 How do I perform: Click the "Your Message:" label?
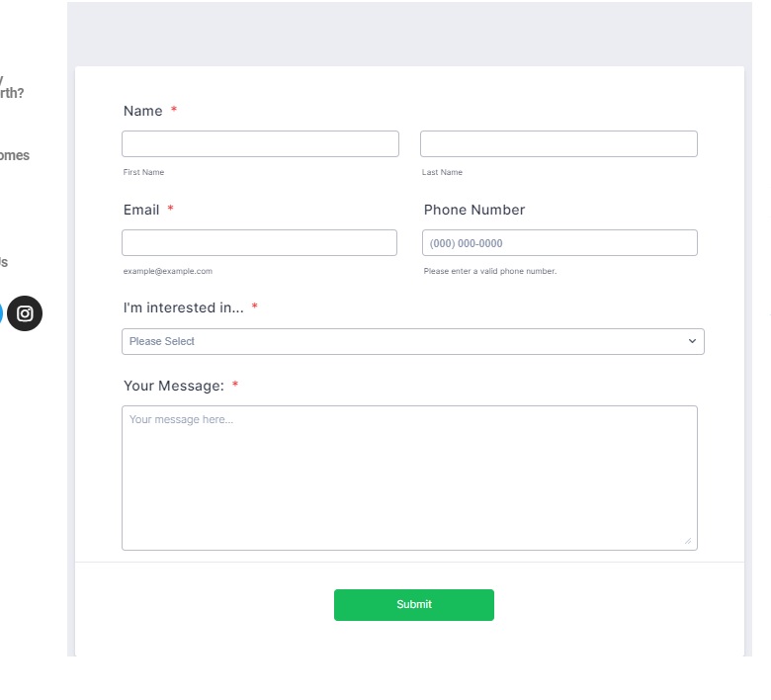pyautogui.click(x=174, y=386)
